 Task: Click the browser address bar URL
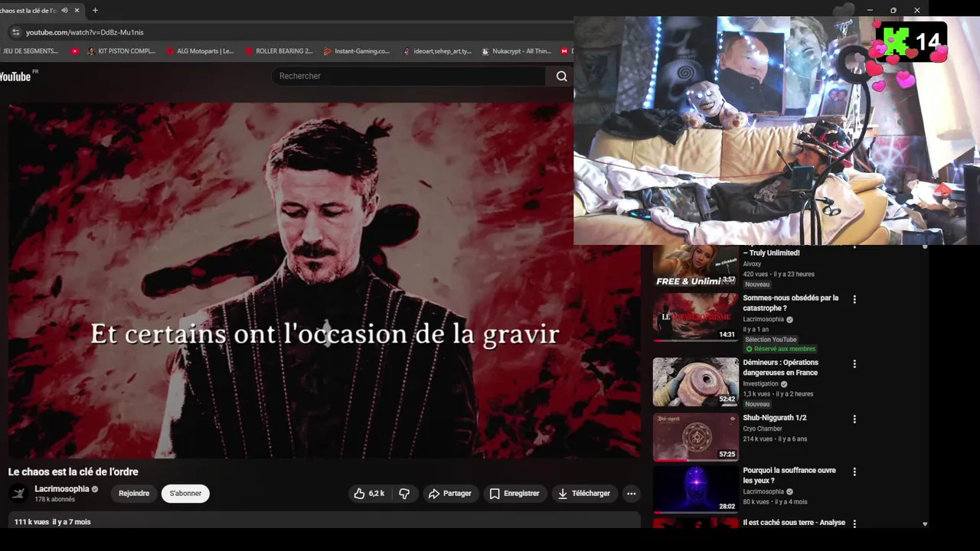[84, 32]
